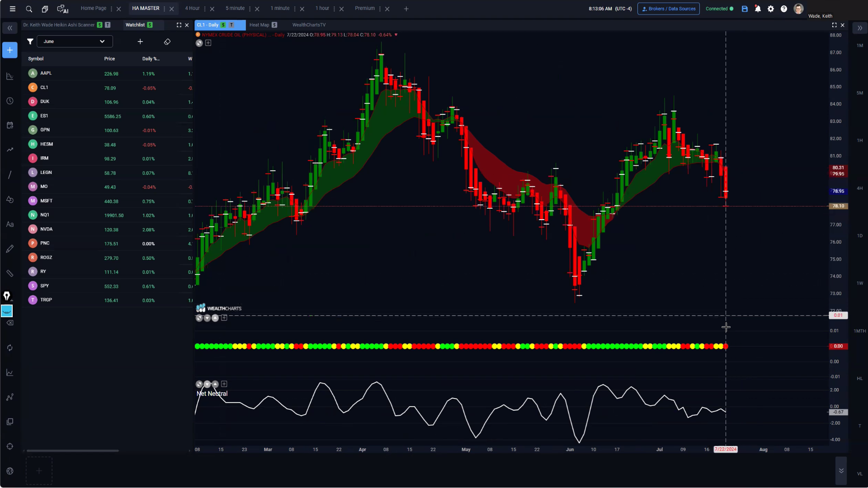Switch to 1 minute tab
The image size is (868, 488).
click(280, 8)
